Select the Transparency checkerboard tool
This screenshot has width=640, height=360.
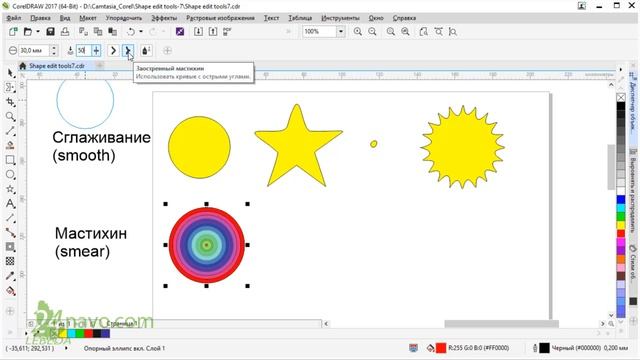(11, 261)
